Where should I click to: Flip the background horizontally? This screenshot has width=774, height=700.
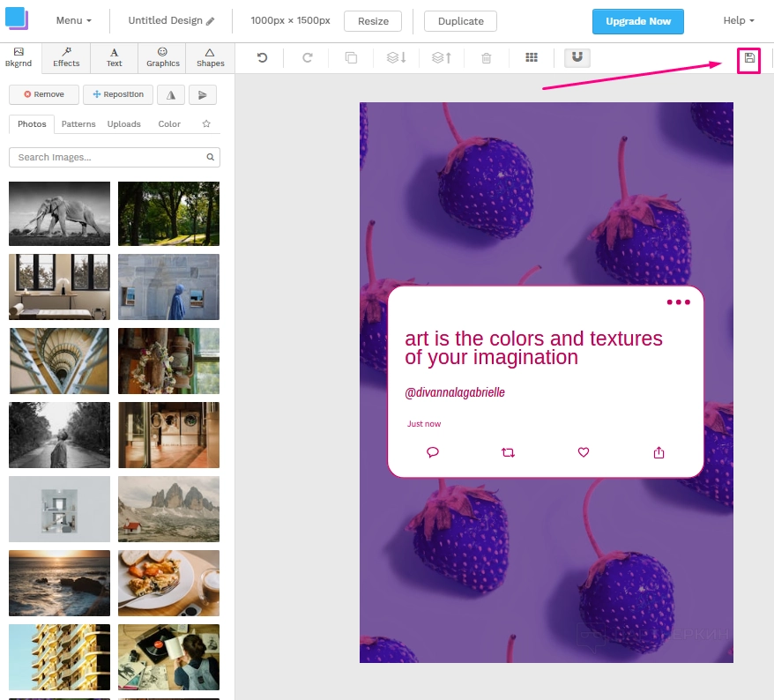coord(171,95)
